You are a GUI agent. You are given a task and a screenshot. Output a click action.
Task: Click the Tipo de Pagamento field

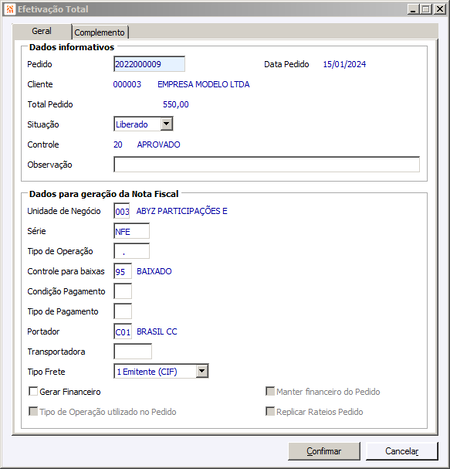pos(122,311)
